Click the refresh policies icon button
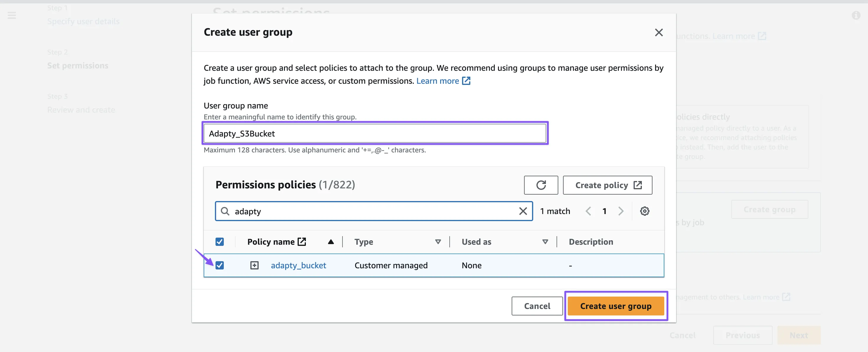The image size is (868, 352). coord(541,185)
